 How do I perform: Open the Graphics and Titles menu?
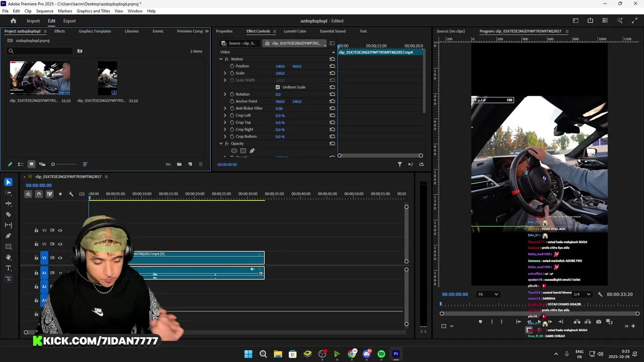pos(94,11)
